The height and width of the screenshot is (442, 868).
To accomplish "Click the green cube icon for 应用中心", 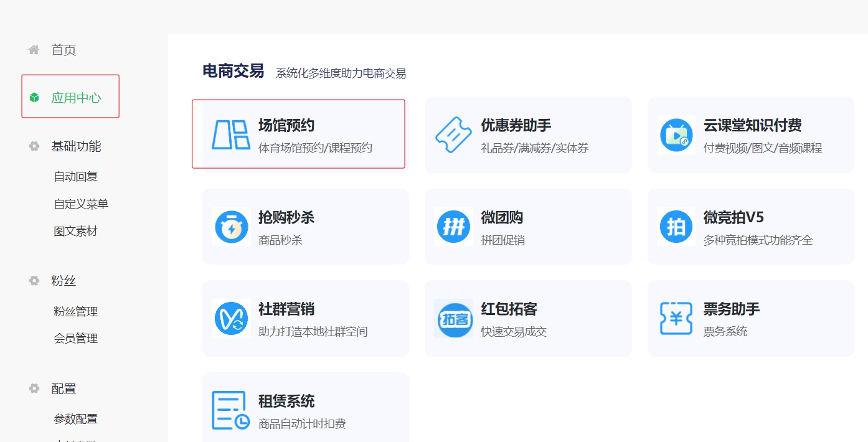I will click(34, 98).
